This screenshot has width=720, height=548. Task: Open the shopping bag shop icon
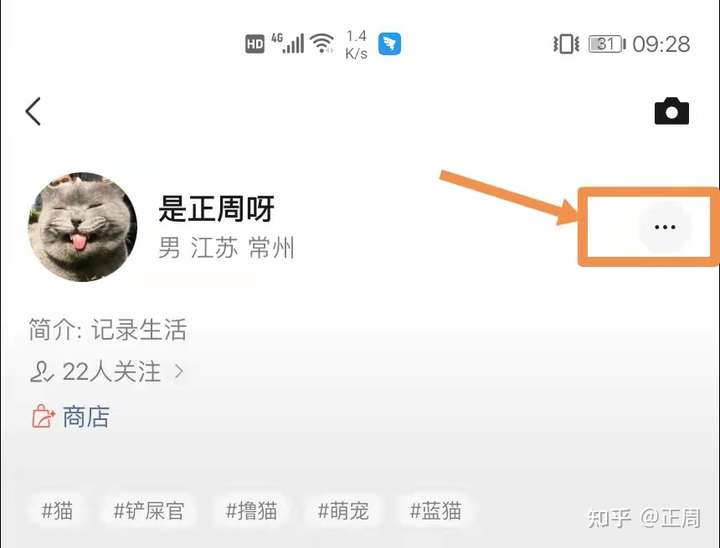43,417
